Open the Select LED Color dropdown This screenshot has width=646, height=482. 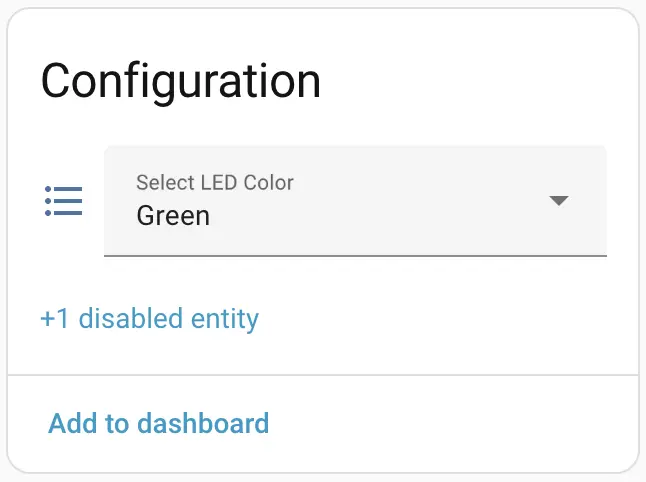click(x=355, y=201)
